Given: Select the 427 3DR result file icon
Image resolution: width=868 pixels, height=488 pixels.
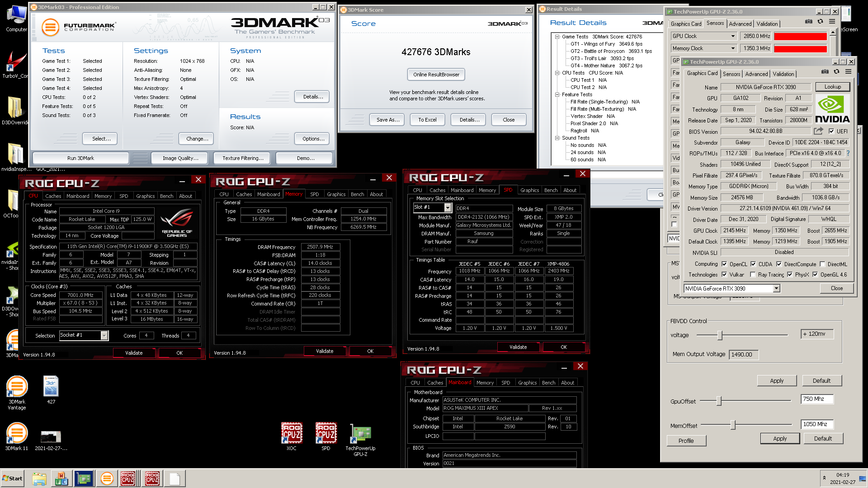Looking at the screenshot, I should click(51, 390).
